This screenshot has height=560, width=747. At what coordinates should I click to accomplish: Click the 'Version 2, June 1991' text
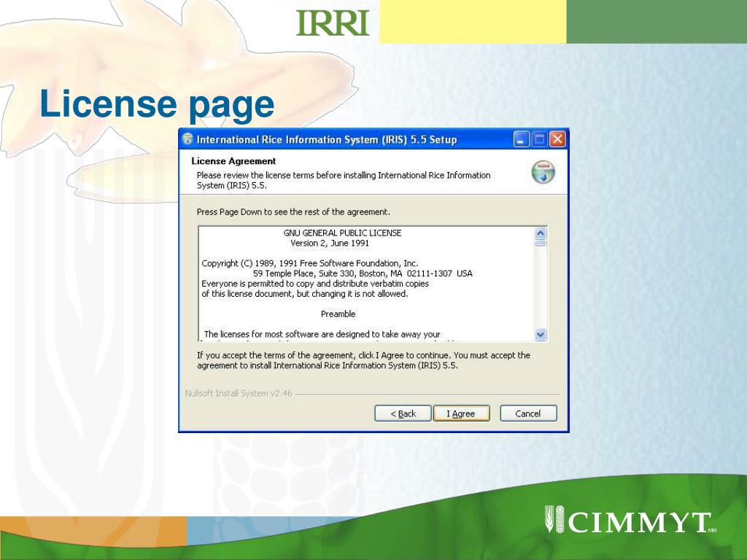(x=330, y=243)
